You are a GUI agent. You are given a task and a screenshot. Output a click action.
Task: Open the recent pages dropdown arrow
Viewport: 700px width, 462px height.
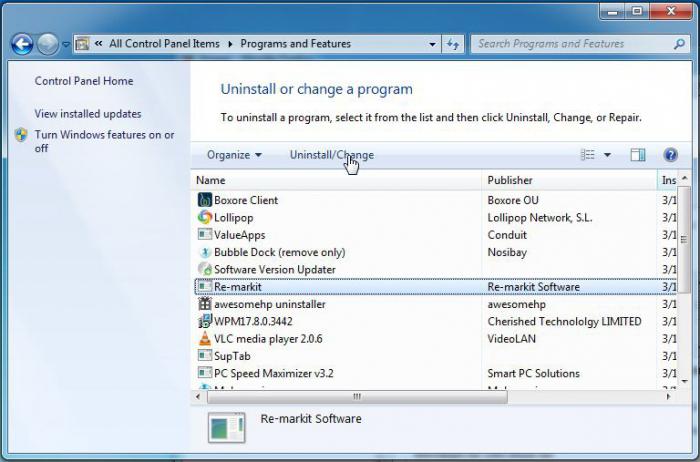[66, 44]
